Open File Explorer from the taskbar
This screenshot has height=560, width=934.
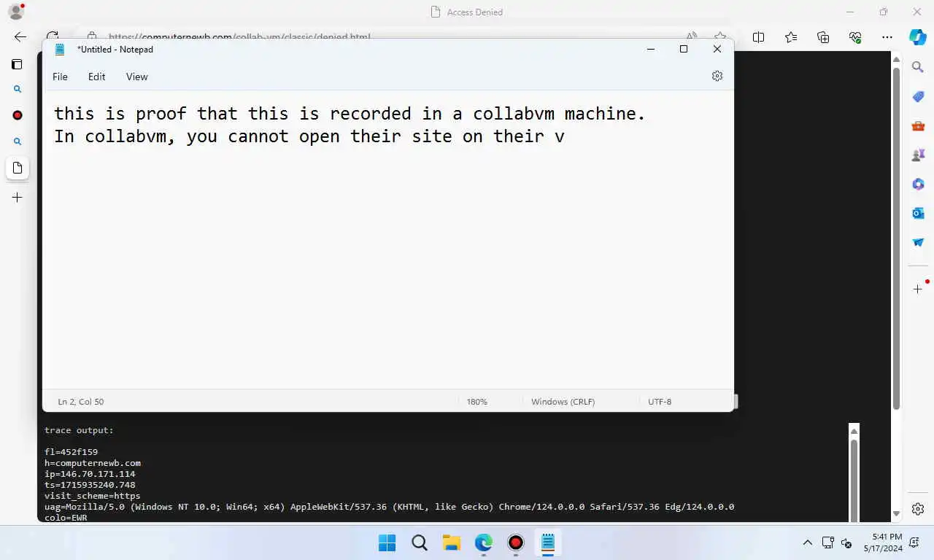tap(451, 542)
